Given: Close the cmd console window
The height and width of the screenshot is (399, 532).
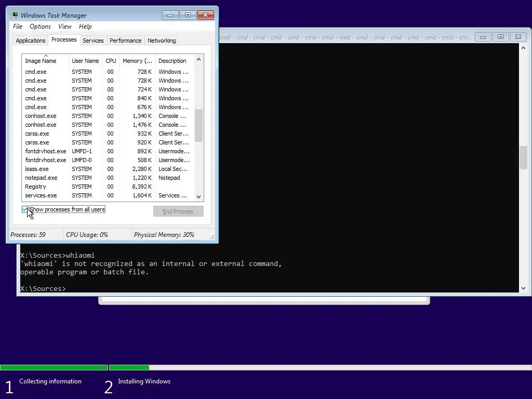Looking at the screenshot, I should 518,37.
